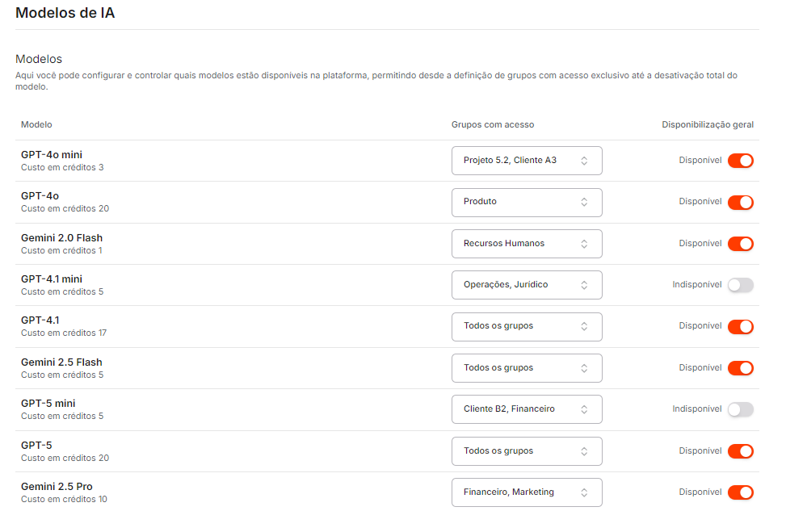This screenshot has width=786, height=532.
Task: Toggle Gemini 2.5 Flash availability switch
Action: (741, 368)
